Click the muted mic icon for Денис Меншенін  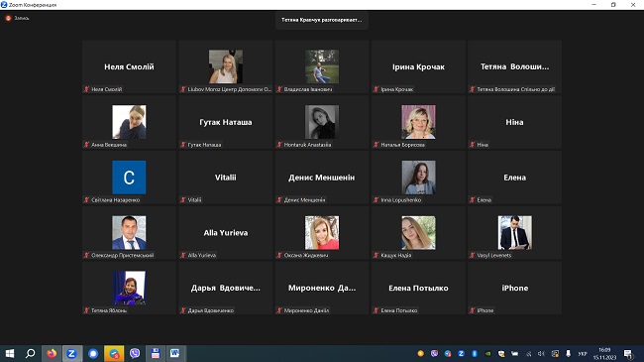[x=279, y=200]
